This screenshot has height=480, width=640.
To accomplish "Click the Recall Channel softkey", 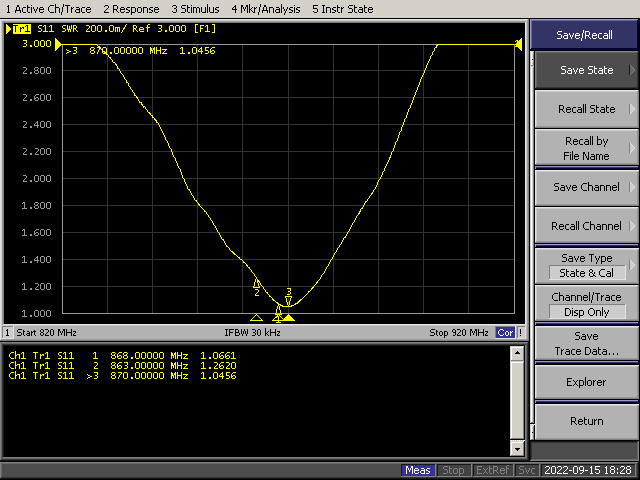I will click(586, 226).
